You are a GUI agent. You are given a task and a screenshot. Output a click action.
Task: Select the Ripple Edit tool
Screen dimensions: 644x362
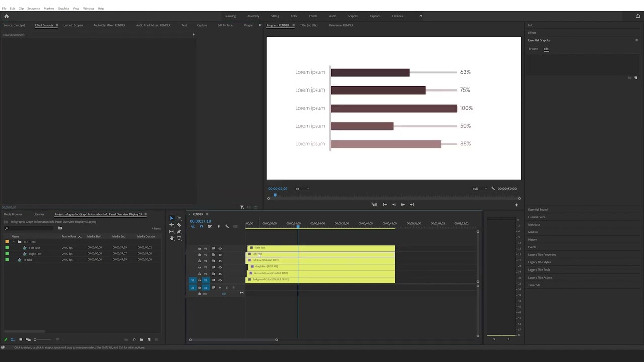(x=171, y=225)
